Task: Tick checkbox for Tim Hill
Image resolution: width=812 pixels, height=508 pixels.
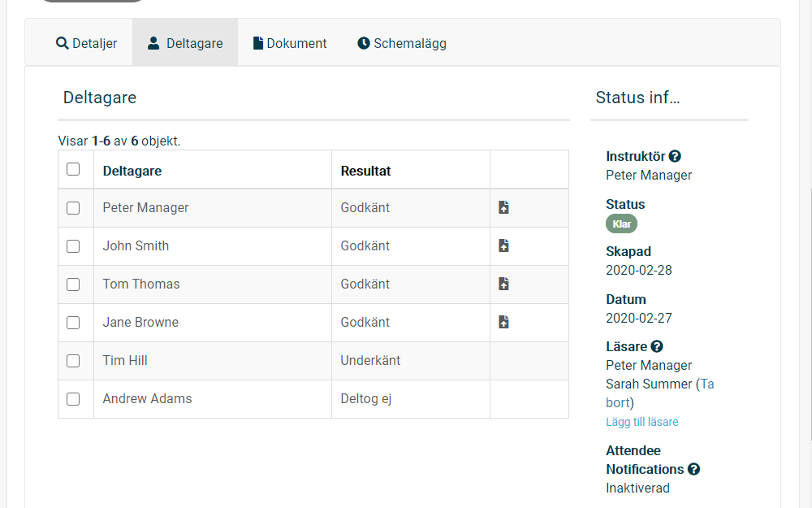Action: click(73, 361)
